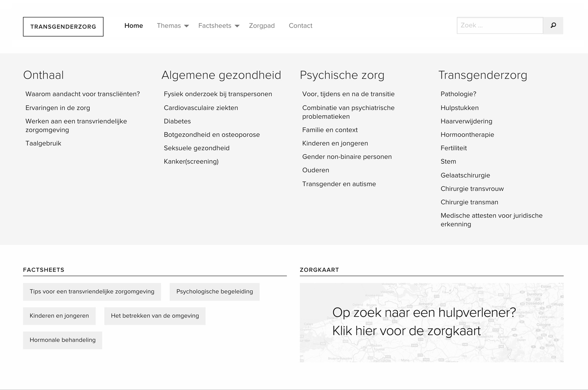Open the Contact menu item
Viewport: 588px width, 390px height.
coord(301,25)
